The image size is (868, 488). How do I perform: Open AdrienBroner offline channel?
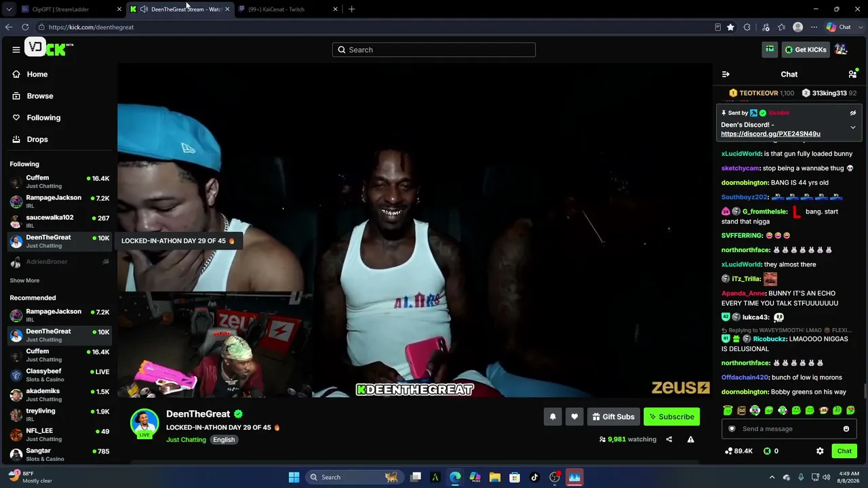pyautogui.click(x=59, y=262)
